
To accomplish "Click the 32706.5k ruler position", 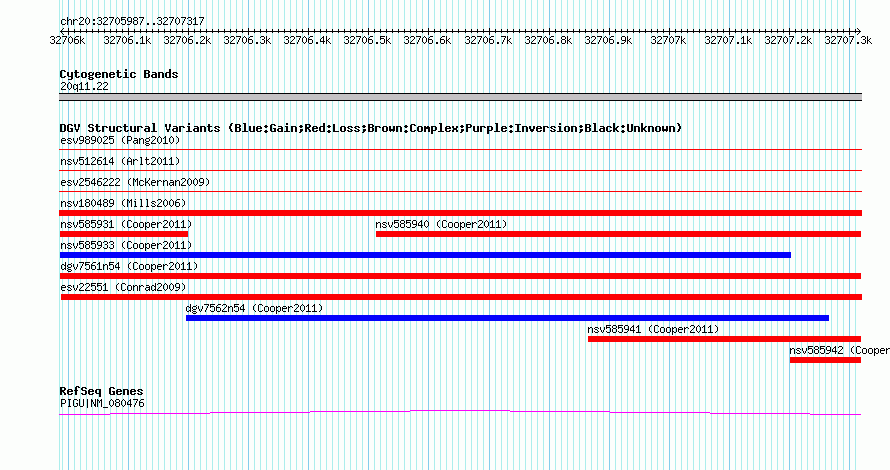I will (x=368, y=40).
